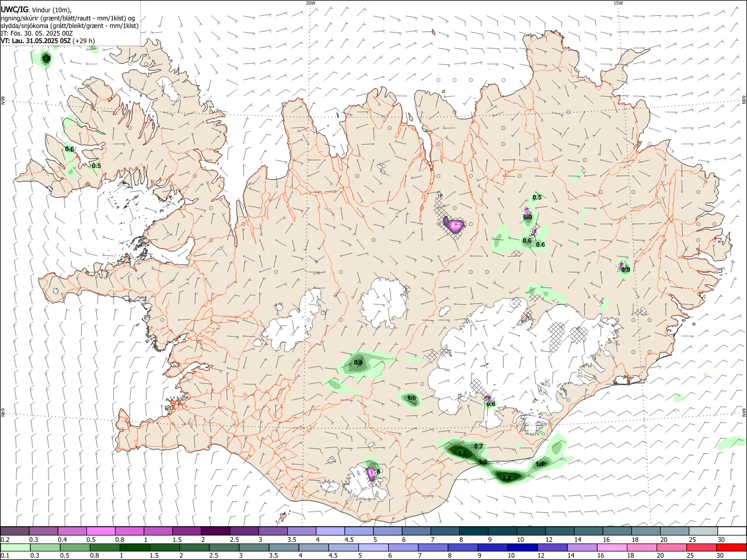Click the initial time 'IT: Fös. 30. 05. 2025 00Z'
The width and height of the screenshot is (747, 560).
(x=36, y=33)
